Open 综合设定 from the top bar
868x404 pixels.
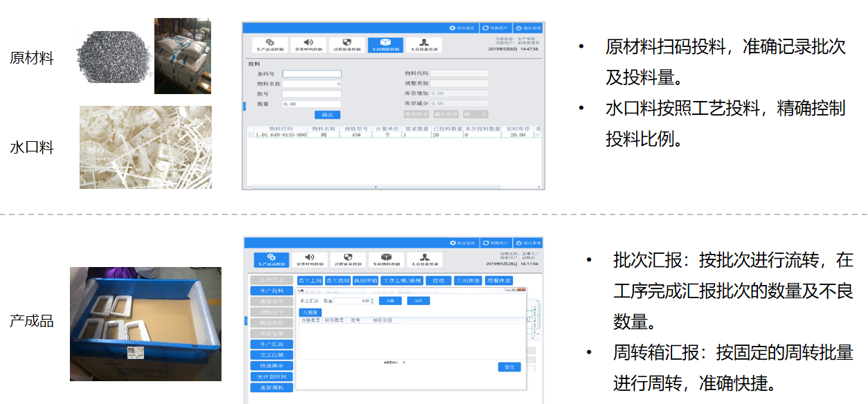click(453, 28)
